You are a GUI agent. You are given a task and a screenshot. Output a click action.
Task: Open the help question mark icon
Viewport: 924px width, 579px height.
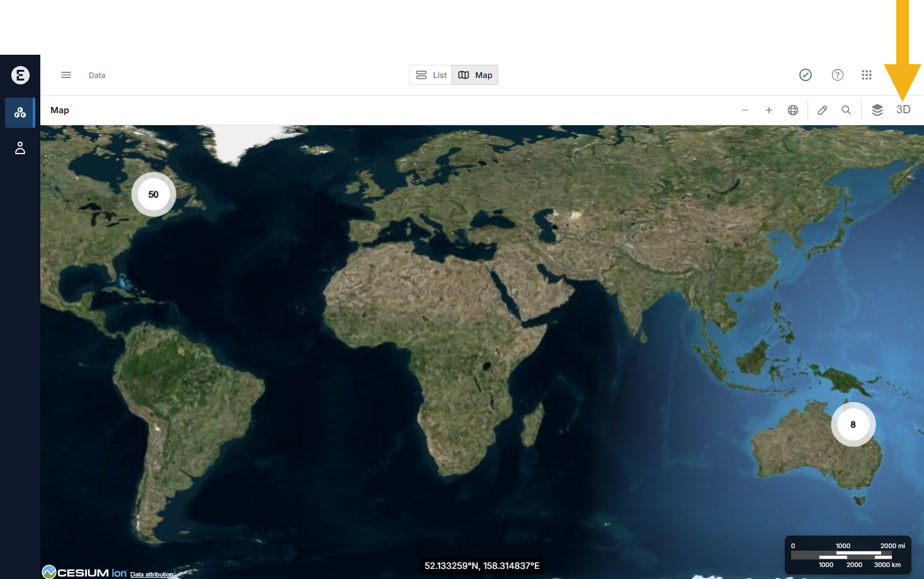(838, 75)
